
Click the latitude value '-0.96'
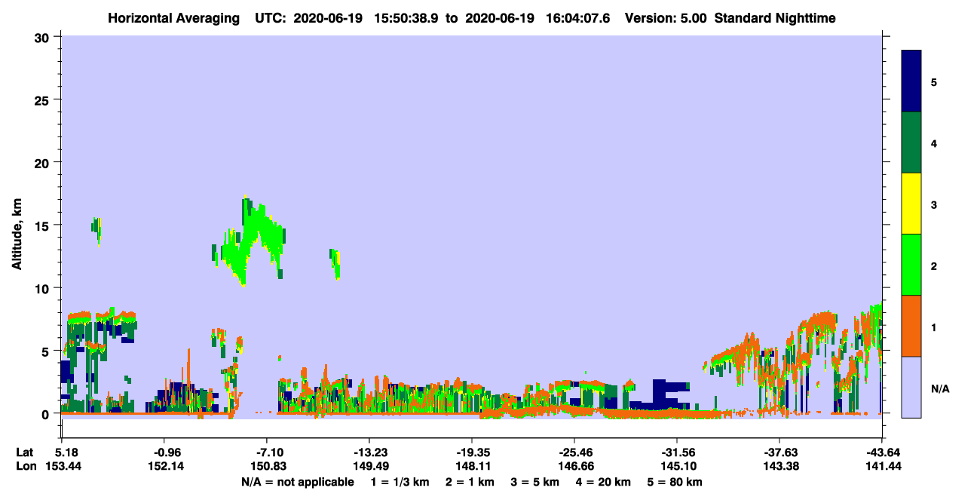pos(166,452)
